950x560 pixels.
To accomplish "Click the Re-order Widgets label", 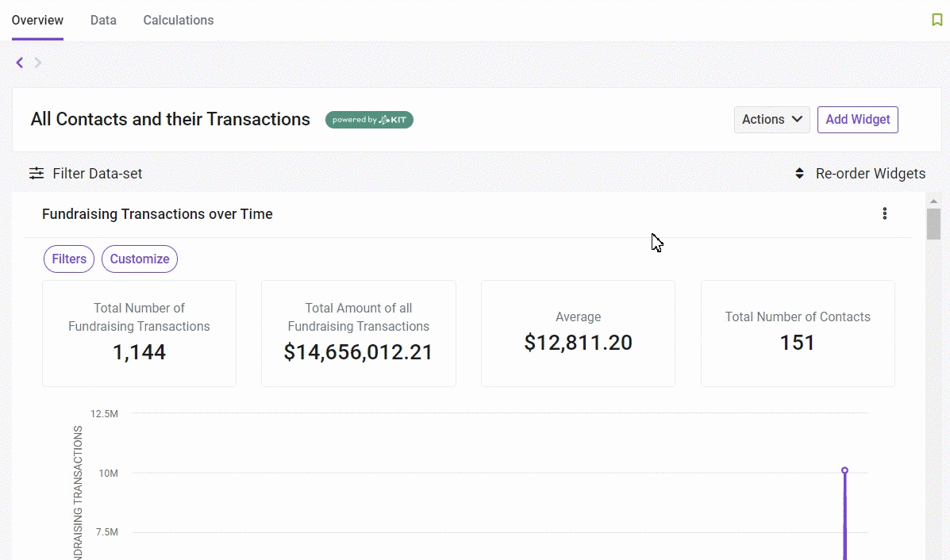I will click(870, 174).
